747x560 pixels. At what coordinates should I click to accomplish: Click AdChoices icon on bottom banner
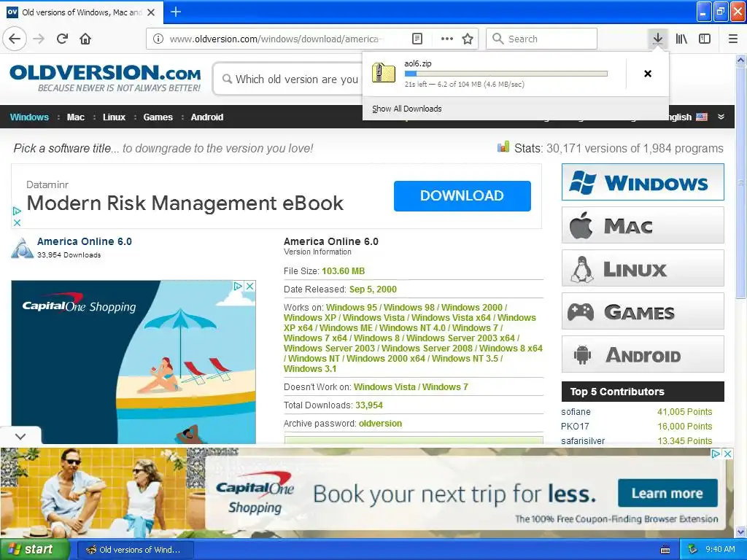coord(716,454)
